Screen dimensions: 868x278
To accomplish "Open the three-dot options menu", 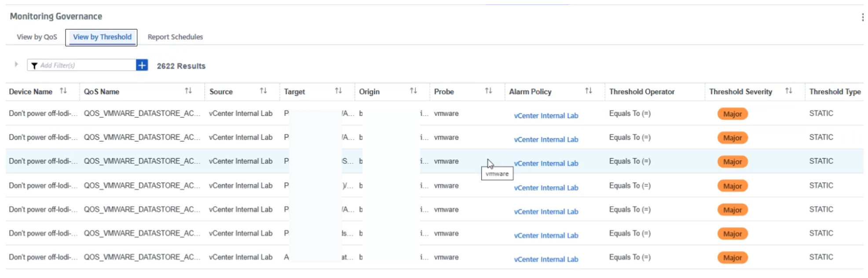I will coord(862,17).
